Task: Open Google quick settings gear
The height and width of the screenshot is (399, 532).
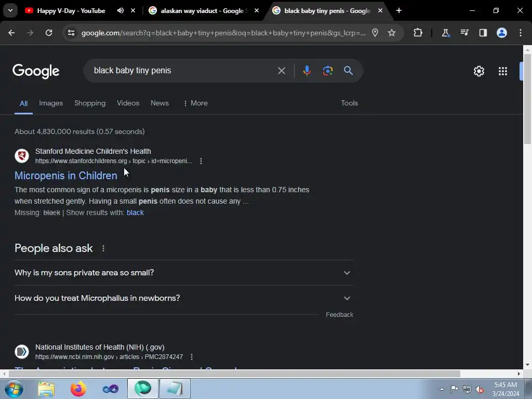Action: click(479, 71)
